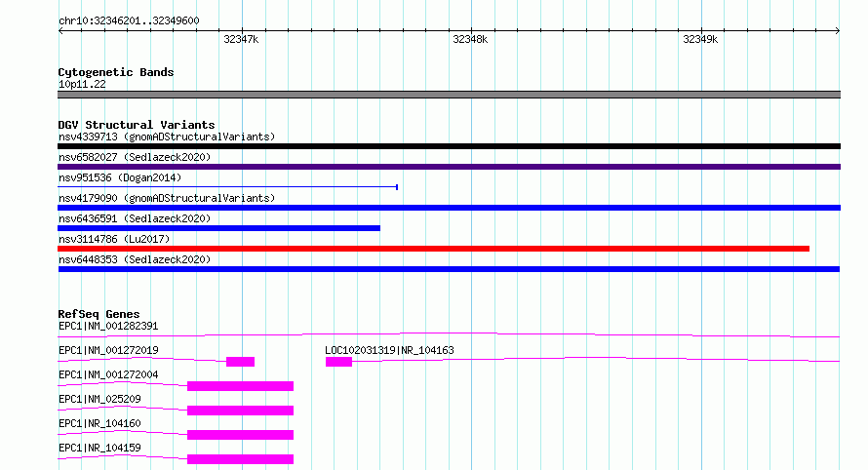Click the 32347k ruler tick label

pyautogui.click(x=241, y=39)
